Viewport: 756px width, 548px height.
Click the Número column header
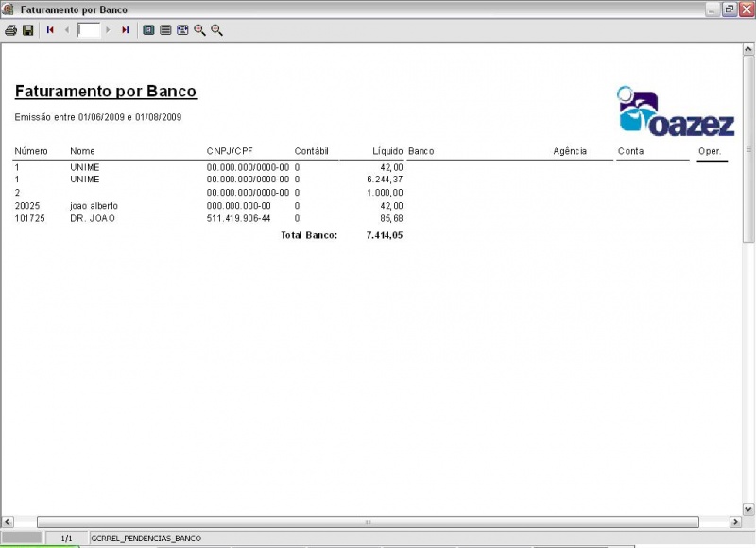31,151
